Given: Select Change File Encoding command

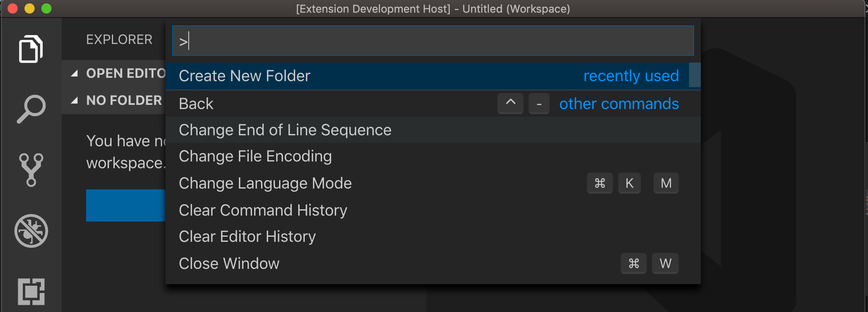Looking at the screenshot, I should pos(255,156).
